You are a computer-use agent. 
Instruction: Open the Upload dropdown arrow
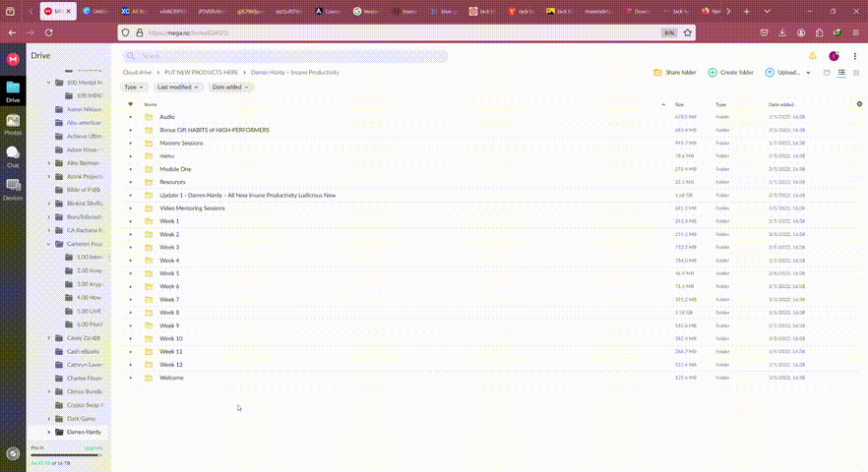[x=808, y=73]
